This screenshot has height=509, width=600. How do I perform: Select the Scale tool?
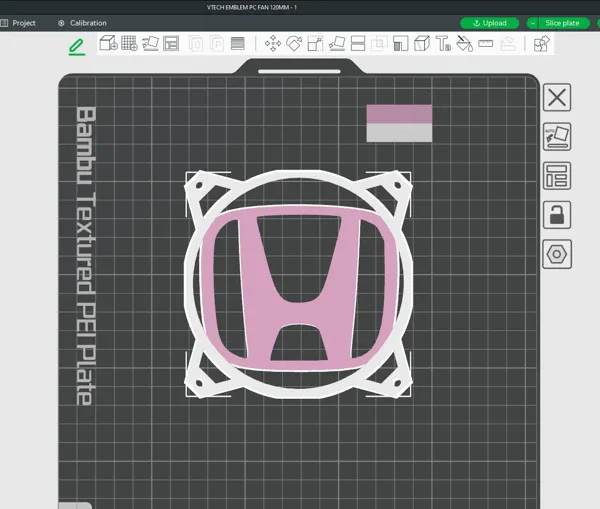[x=315, y=43]
